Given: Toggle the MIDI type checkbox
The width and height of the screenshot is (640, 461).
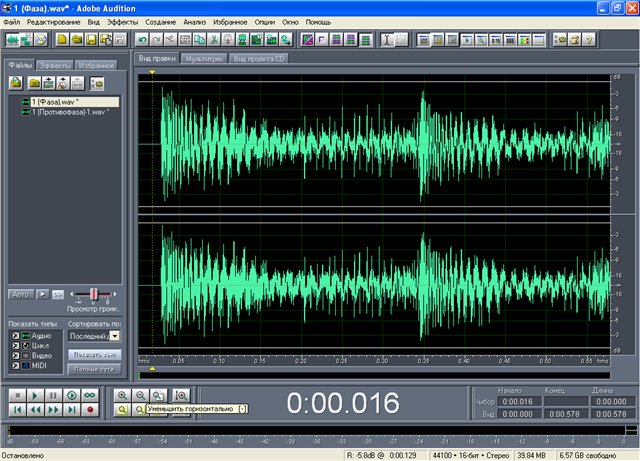Looking at the screenshot, I should pos(13,366).
